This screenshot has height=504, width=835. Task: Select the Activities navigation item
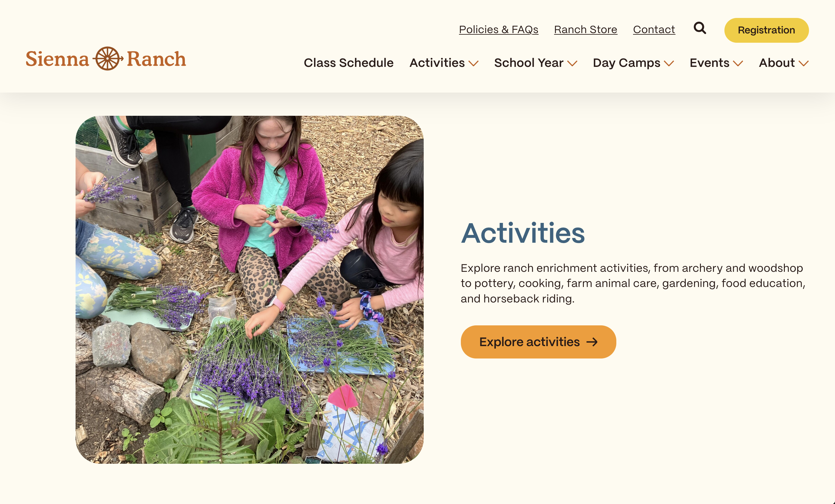[x=437, y=63]
